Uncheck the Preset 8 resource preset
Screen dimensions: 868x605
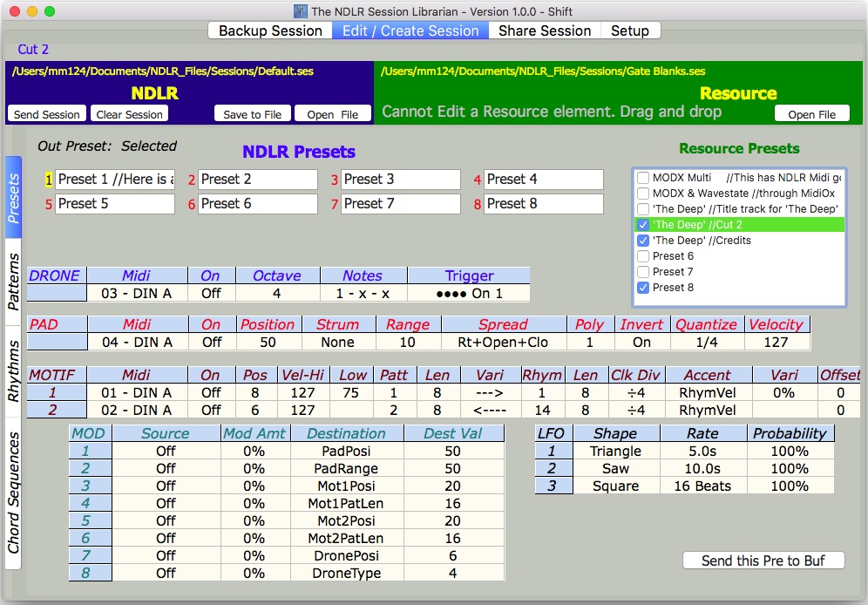(x=642, y=287)
